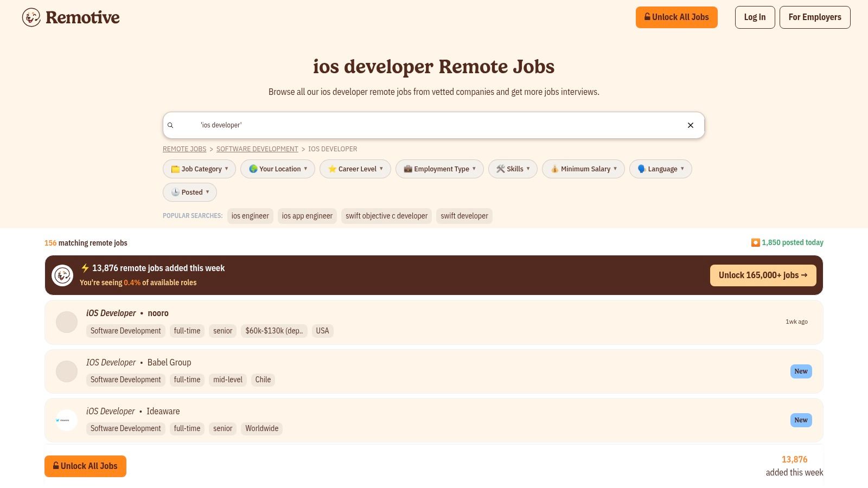
Task: Open the Posted date filter
Action: (190, 192)
